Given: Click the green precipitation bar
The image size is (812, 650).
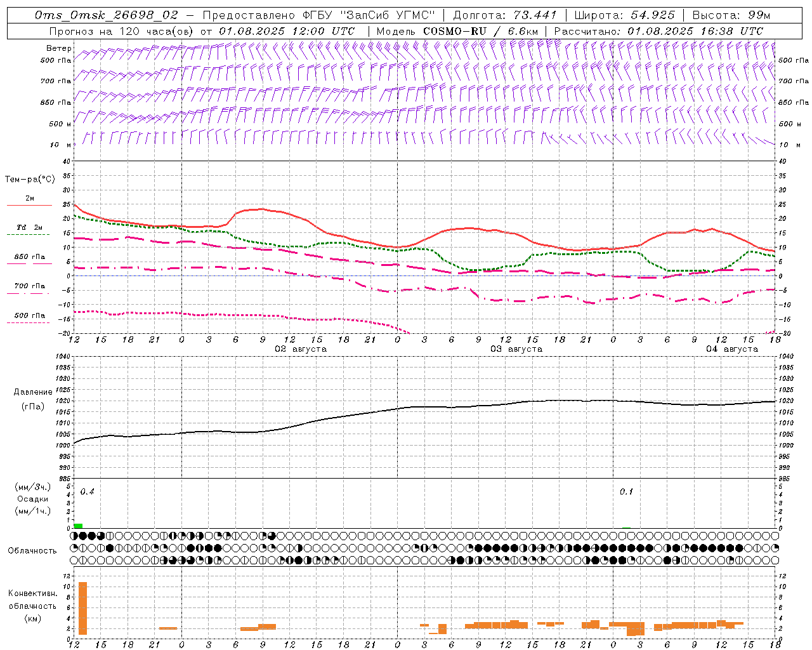Looking at the screenshot, I should [x=78, y=526].
